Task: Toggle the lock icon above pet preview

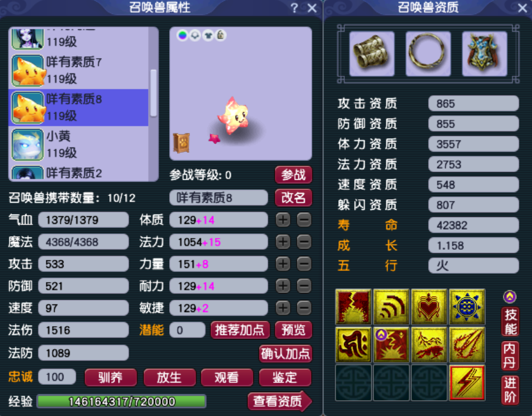Action: [x=221, y=35]
